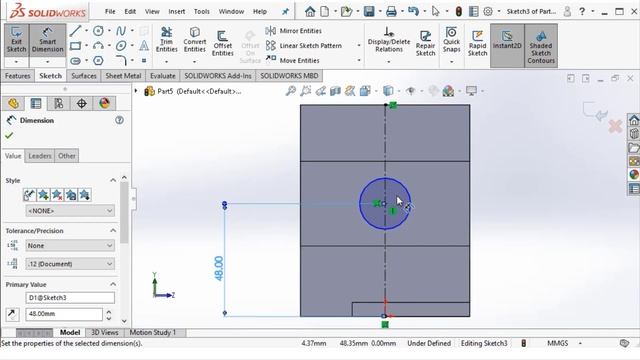Open the File menu
Screen dimensions: 640x360
[110, 11]
